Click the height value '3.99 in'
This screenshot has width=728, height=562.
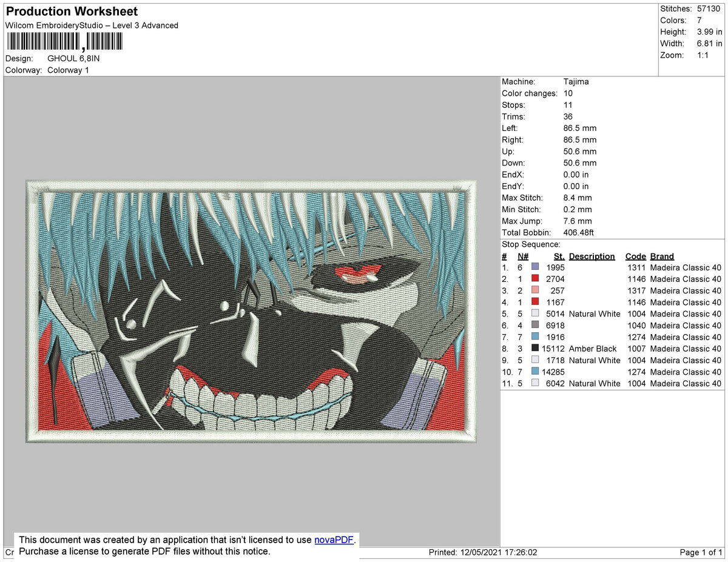710,32
